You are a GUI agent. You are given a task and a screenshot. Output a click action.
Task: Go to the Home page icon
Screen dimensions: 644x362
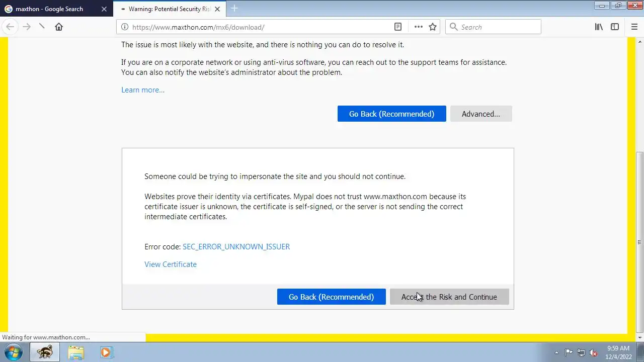click(x=59, y=27)
